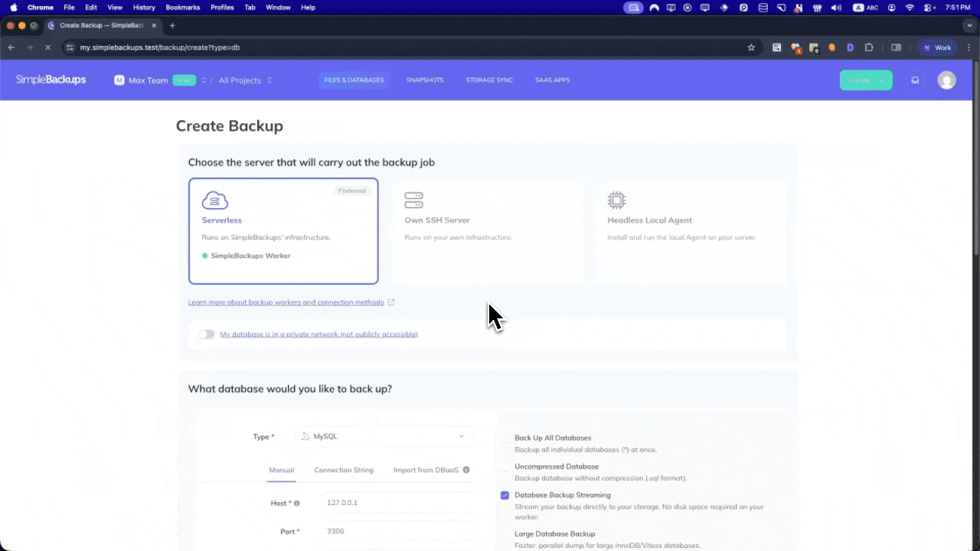Go to the Snapshots section
Screen dimensions: 980x551
[424, 80]
